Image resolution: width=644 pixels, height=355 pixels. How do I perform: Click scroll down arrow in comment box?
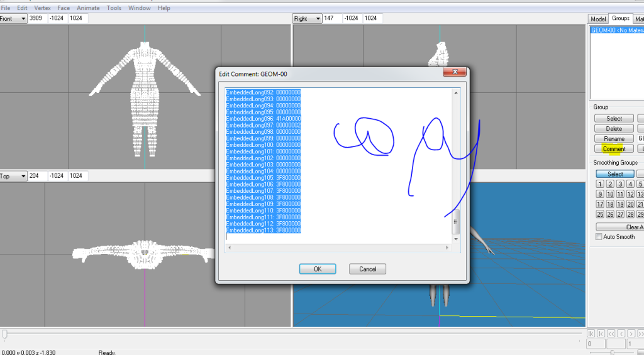pos(456,236)
